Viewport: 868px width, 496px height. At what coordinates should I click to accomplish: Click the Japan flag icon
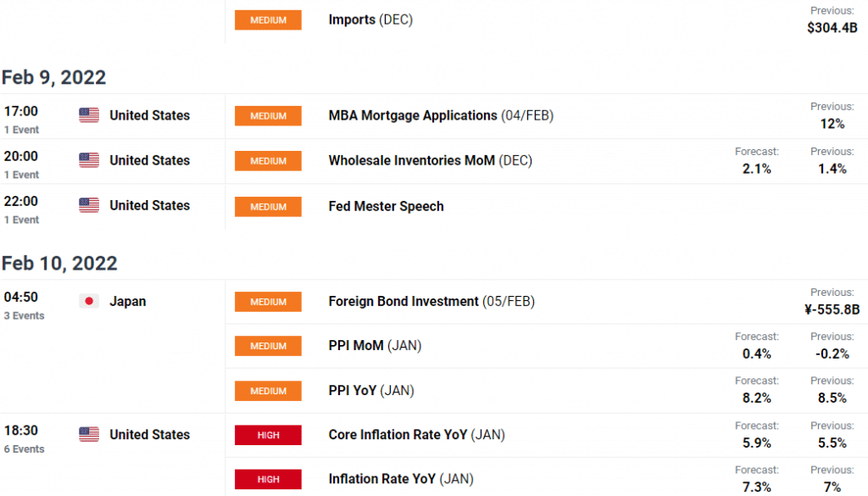click(89, 301)
